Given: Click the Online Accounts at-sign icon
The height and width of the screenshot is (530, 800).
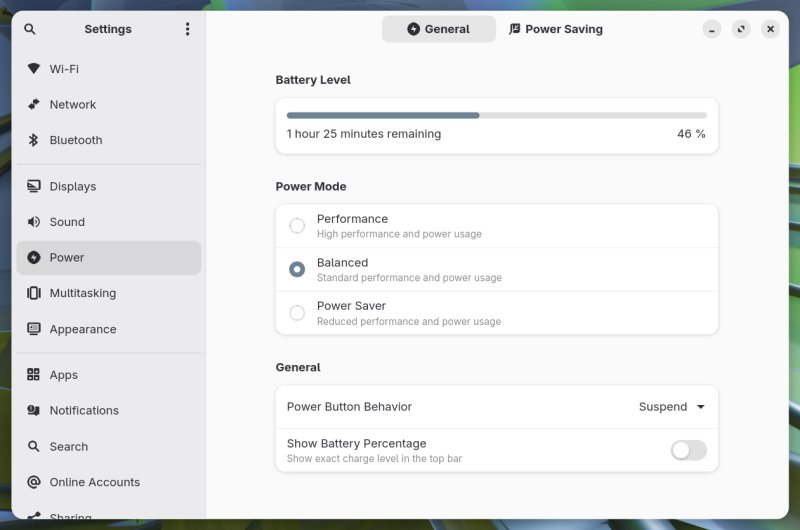Looking at the screenshot, I should point(34,482).
